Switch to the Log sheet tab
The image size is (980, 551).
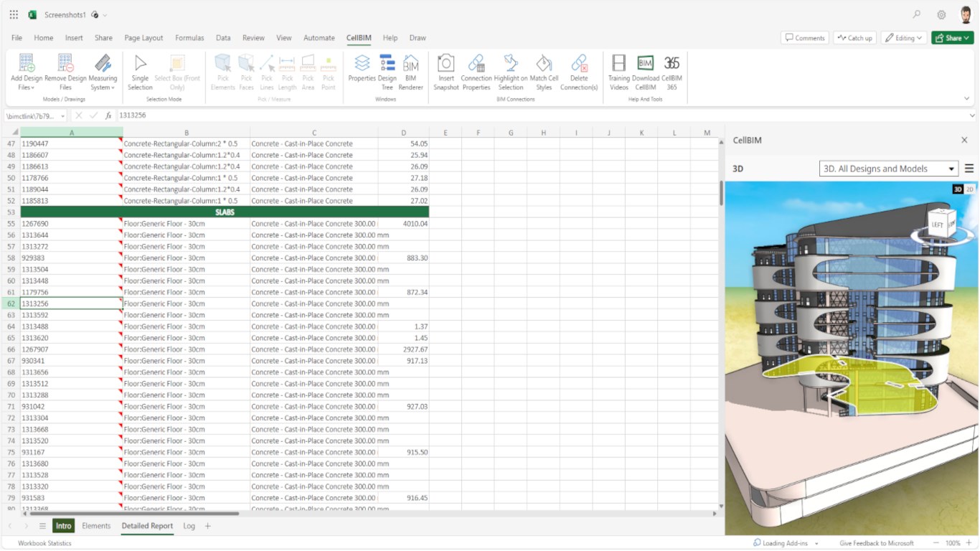(189, 526)
